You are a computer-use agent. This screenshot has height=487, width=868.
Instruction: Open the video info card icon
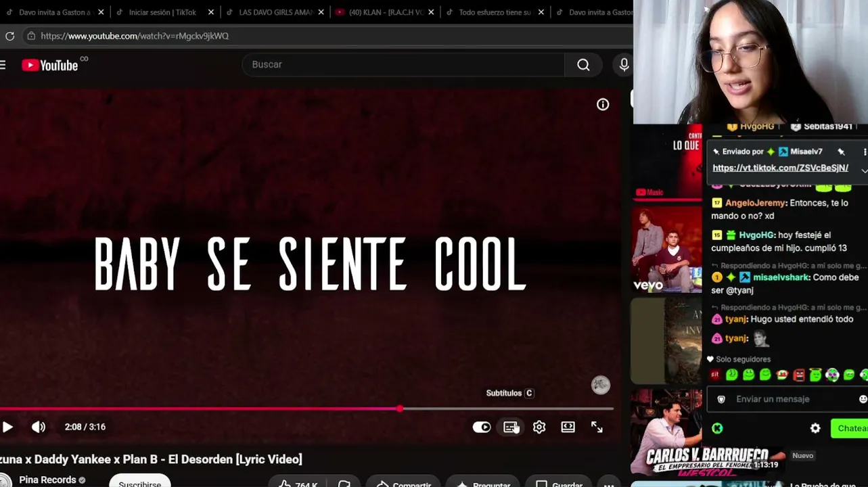(603, 104)
